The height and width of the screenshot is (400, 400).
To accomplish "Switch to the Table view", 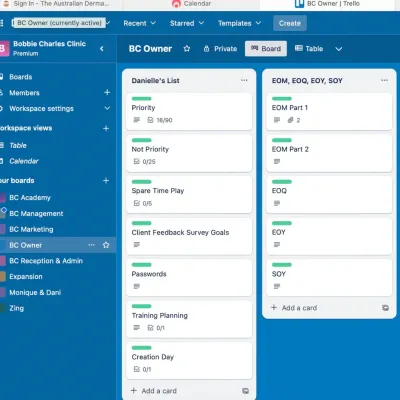I will 309,49.
